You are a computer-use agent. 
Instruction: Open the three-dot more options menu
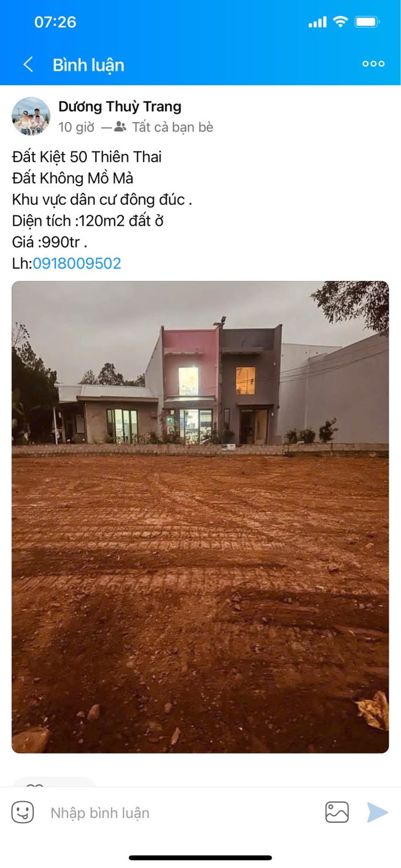(x=373, y=64)
